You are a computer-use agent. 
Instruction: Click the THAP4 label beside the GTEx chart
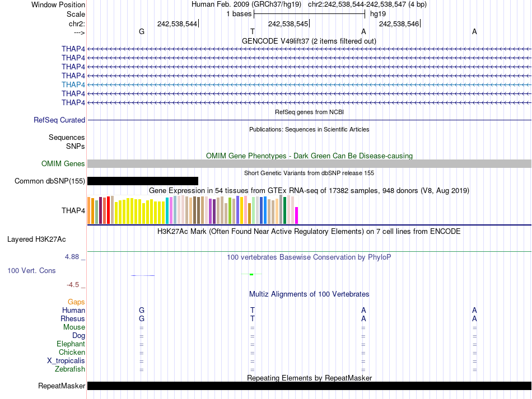(x=73, y=211)
